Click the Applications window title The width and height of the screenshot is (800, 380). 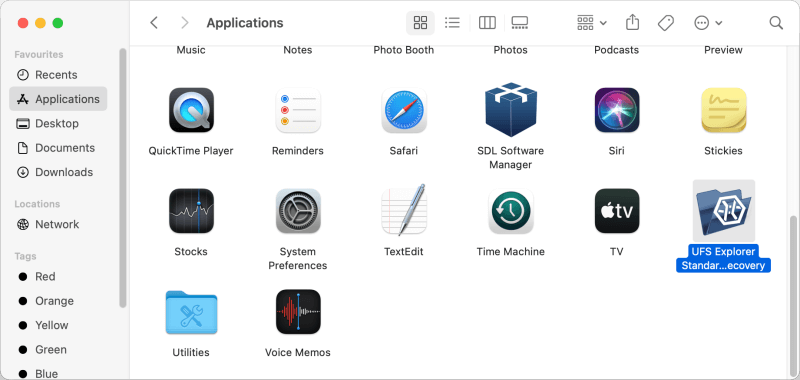245,23
